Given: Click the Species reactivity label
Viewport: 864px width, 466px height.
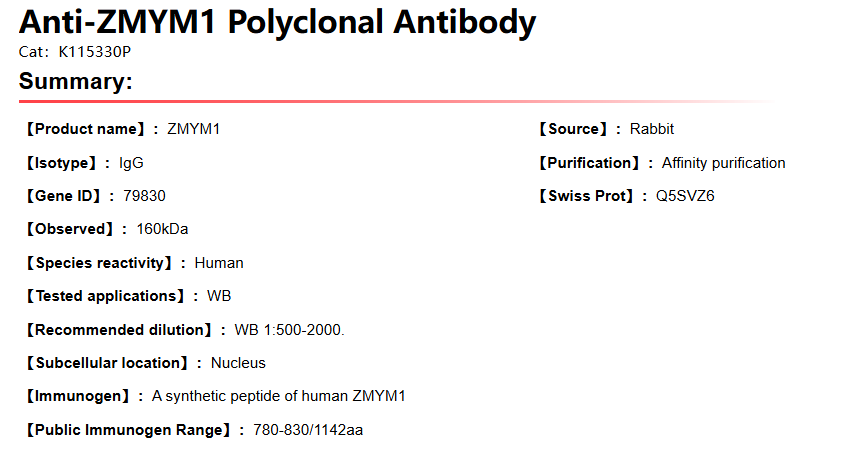Looking at the screenshot, I should click(105, 263).
